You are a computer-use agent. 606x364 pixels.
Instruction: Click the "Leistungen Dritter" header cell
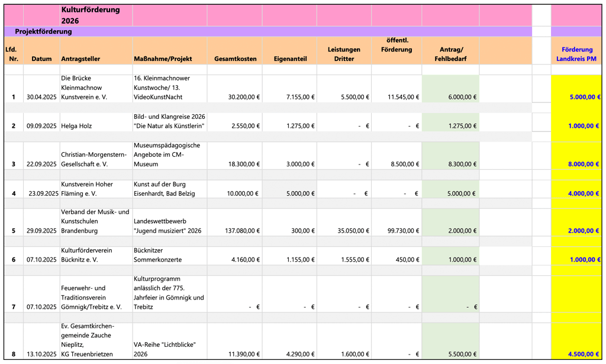tap(344, 54)
